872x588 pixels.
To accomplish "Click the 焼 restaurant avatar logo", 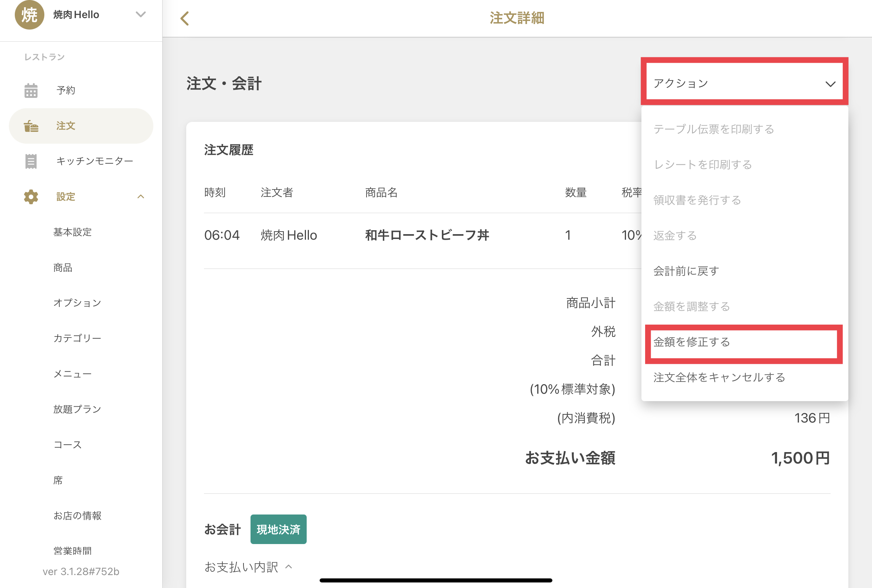I will pos(29,15).
